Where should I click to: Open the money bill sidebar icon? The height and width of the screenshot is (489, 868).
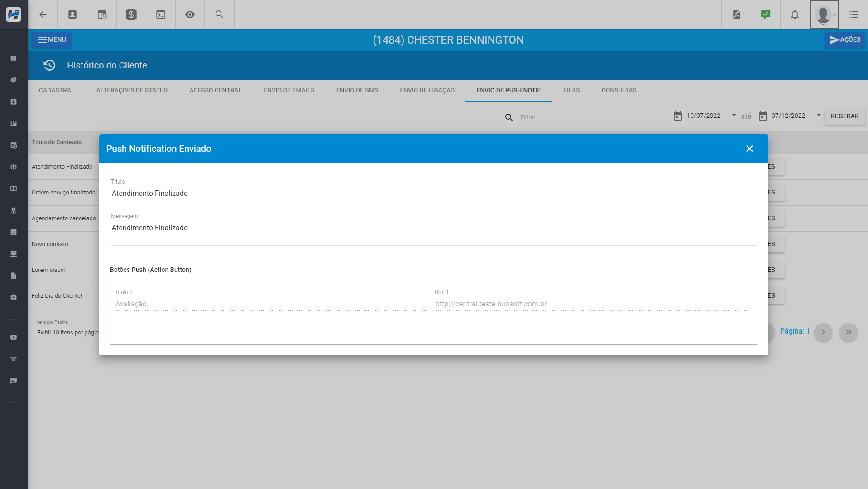click(14, 189)
